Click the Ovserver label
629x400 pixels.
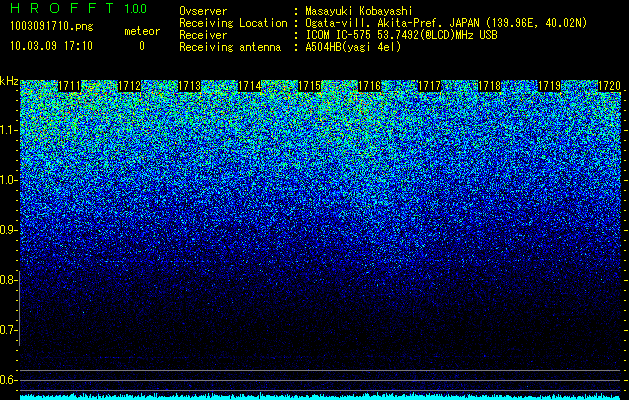click(x=203, y=11)
